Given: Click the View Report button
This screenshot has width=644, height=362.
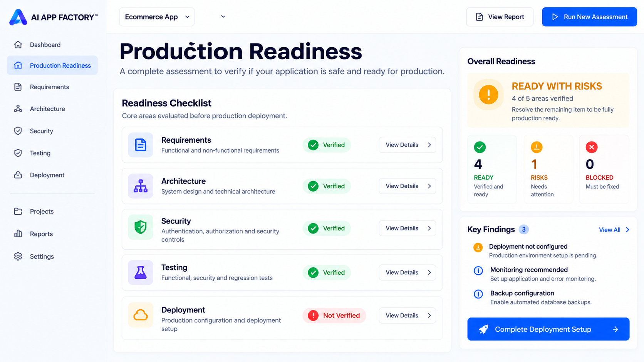Looking at the screenshot, I should tap(500, 17).
